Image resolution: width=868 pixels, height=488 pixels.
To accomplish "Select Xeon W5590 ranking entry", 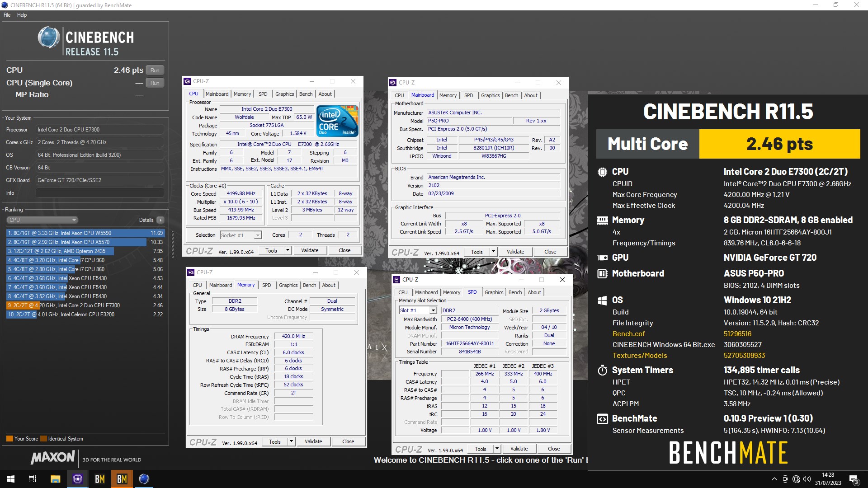I will (85, 233).
